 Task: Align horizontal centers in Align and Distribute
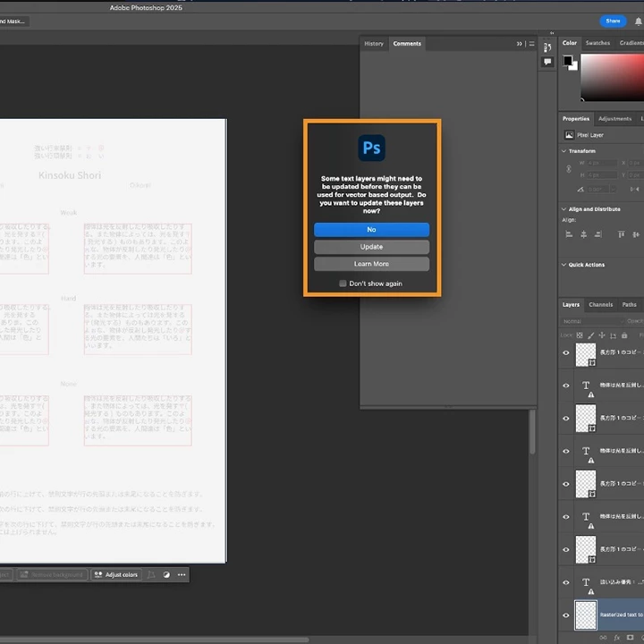(583, 234)
